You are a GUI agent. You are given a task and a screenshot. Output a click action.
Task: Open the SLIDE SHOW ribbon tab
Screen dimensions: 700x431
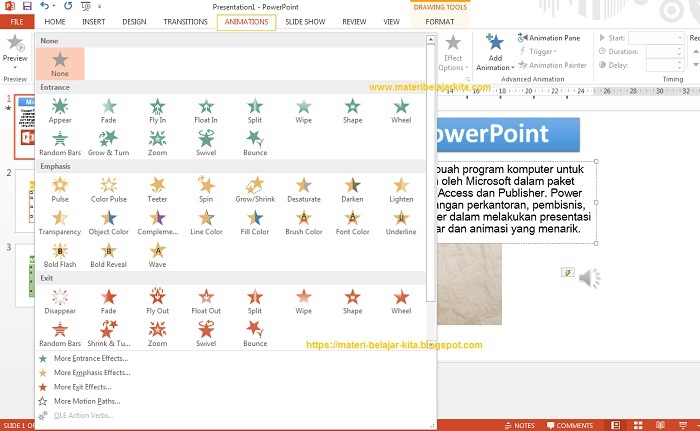pos(305,21)
